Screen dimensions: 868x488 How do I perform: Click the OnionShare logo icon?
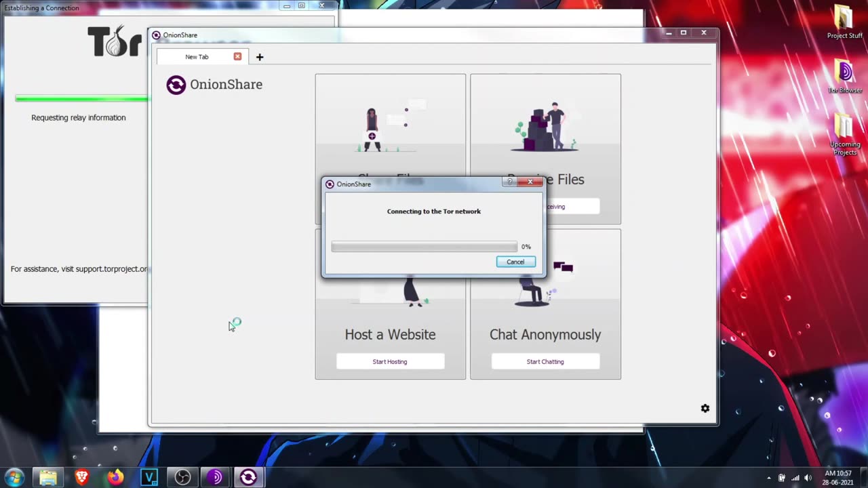tap(176, 85)
